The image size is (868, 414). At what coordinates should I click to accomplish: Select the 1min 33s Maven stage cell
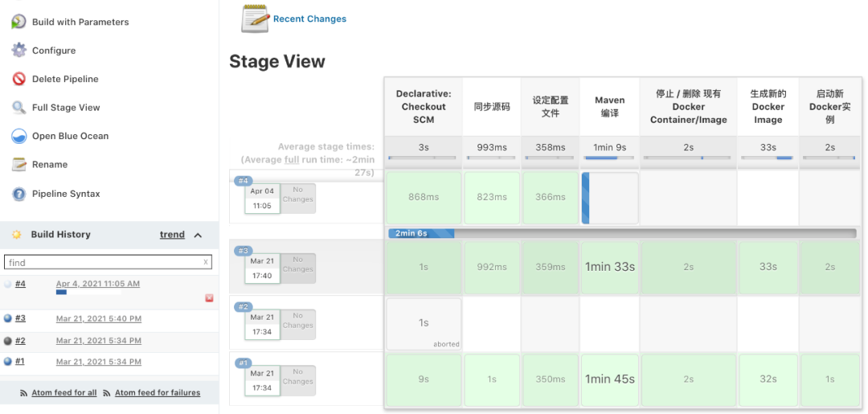click(x=609, y=268)
